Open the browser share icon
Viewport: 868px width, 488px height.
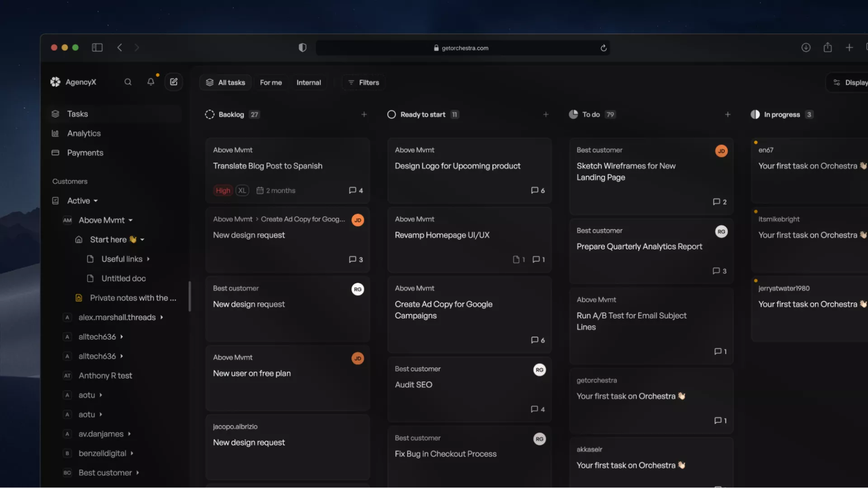[x=827, y=47]
